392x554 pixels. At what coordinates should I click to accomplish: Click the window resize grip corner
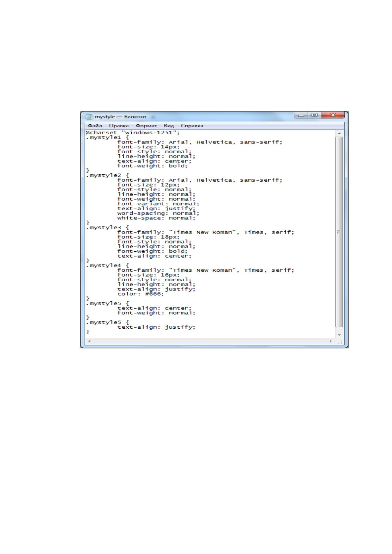[x=339, y=342]
